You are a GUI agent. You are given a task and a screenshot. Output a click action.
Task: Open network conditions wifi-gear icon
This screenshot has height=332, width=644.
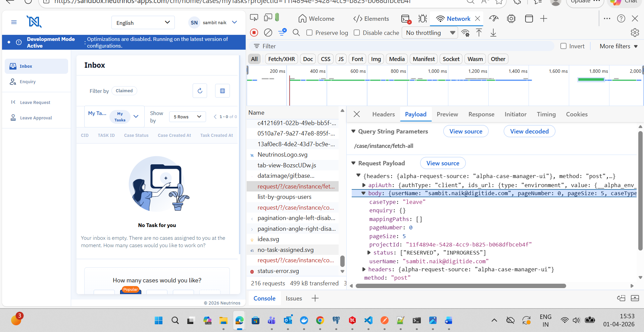coord(465,33)
